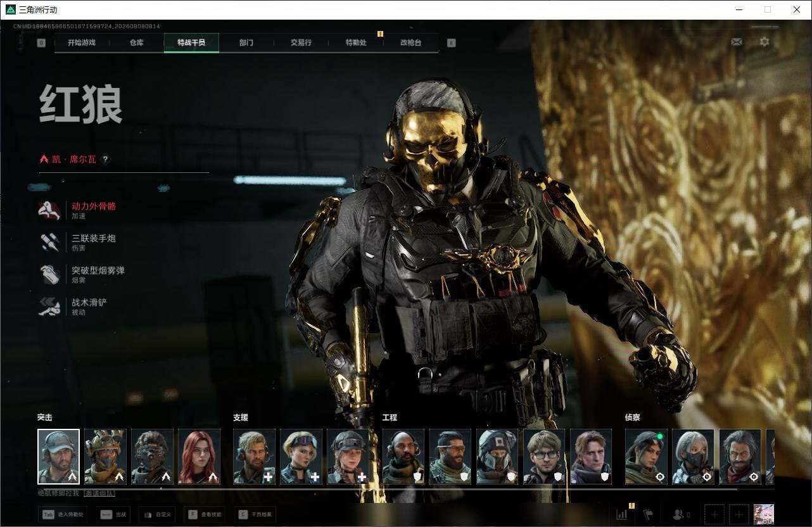Go to the 交易行 tab
This screenshot has height=527, width=812.
pos(301,42)
